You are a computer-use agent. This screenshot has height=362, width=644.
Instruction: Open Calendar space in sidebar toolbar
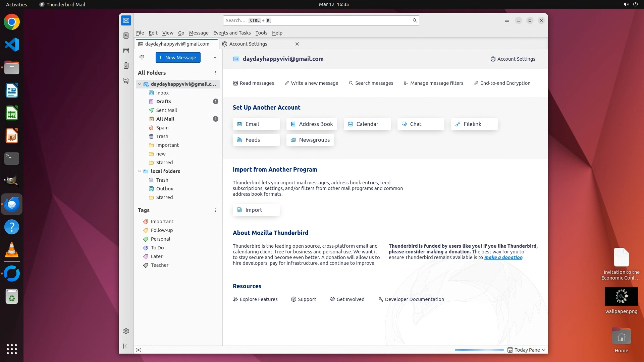tap(126, 51)
